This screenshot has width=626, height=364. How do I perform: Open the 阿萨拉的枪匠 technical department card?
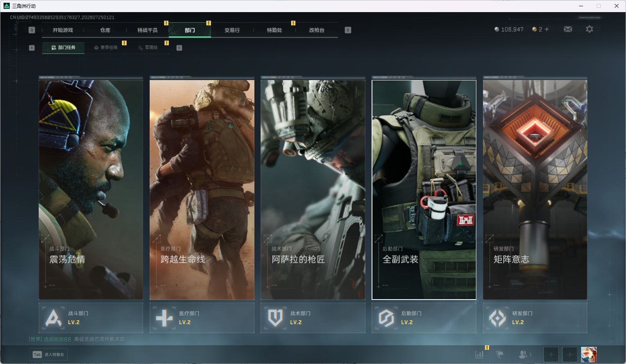313,190
